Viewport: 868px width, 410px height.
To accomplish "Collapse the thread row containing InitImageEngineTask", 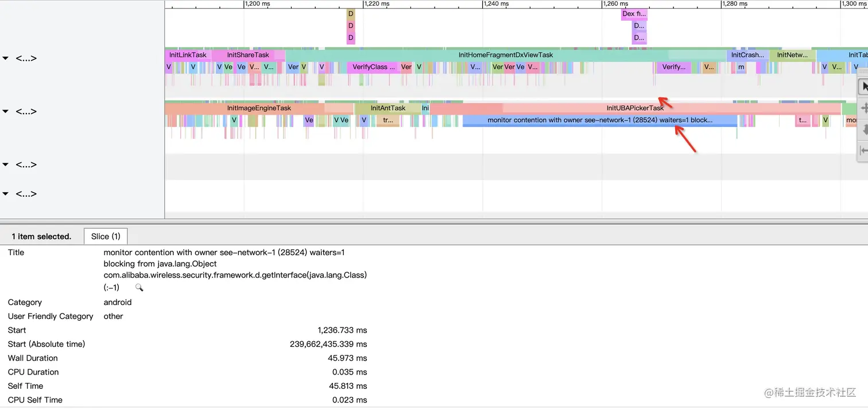I will (6, 111).
